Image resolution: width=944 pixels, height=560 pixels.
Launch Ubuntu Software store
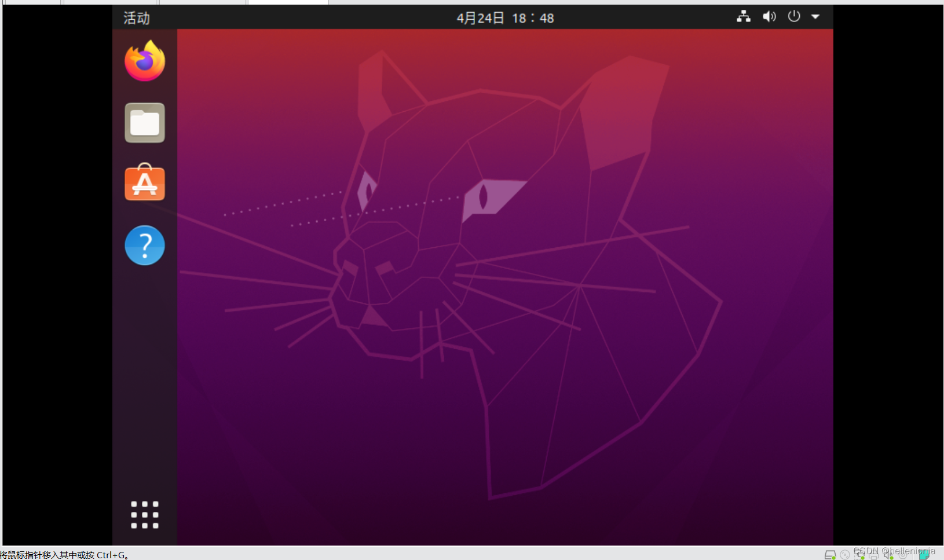(144, 183)
